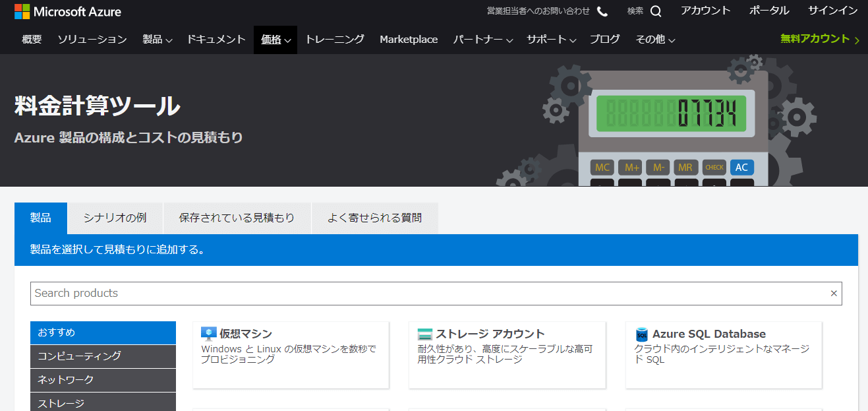Open the 価格 dropdown menu
The image size is (868, 411).
(275, 40)
